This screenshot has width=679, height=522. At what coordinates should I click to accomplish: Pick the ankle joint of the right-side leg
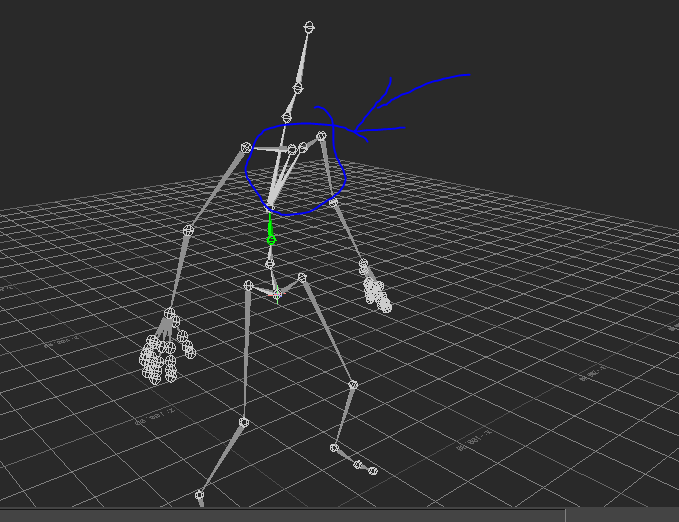point(334,448)
